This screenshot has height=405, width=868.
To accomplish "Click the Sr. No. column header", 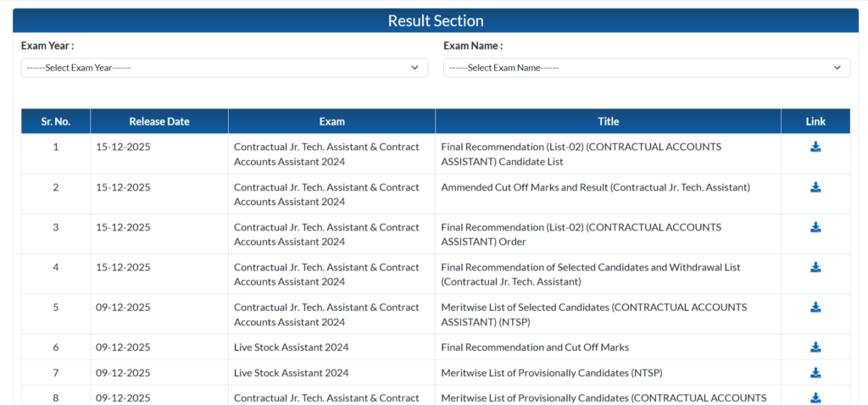I will click(56, 121).
